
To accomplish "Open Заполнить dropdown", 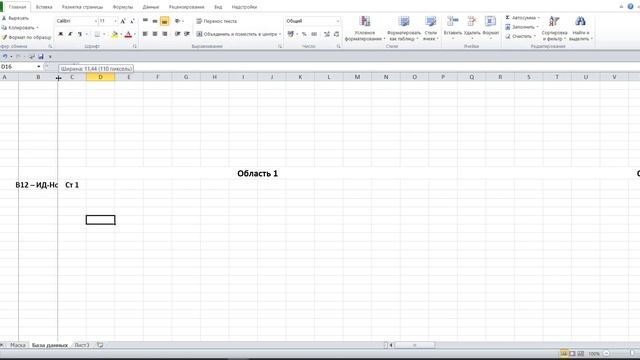I will click(522, 27).
